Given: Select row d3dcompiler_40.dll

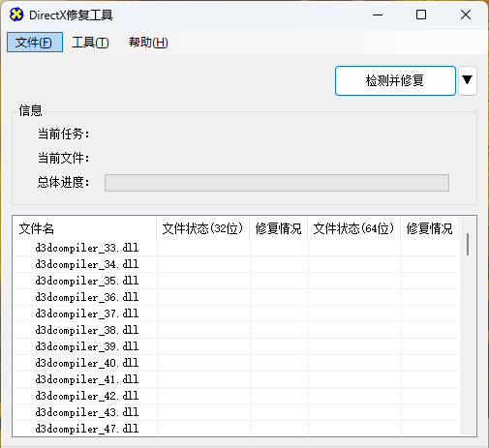Looking at the screenshot, I should coord(236,363).
